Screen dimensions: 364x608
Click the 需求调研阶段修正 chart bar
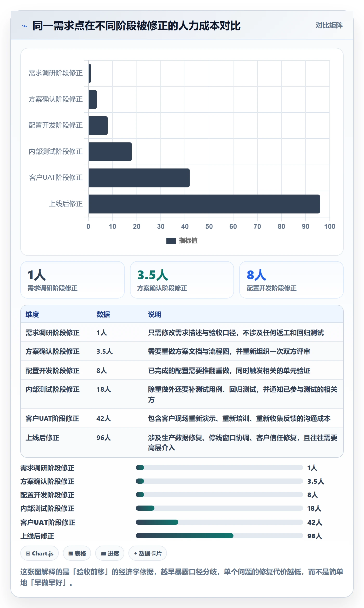tap(90, 73)
